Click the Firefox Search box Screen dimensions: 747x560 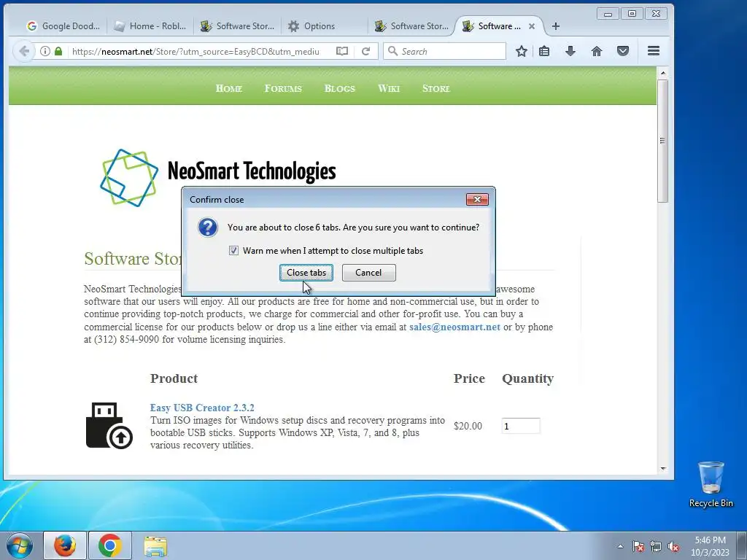(x=444, y=51)
